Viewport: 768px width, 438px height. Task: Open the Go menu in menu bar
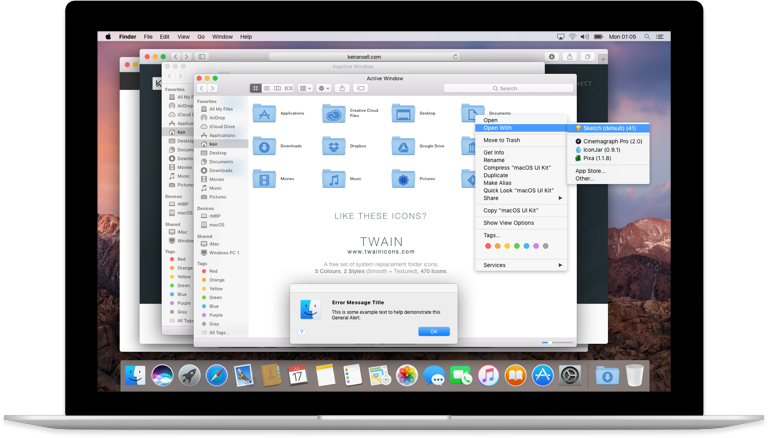coord(201,37)
